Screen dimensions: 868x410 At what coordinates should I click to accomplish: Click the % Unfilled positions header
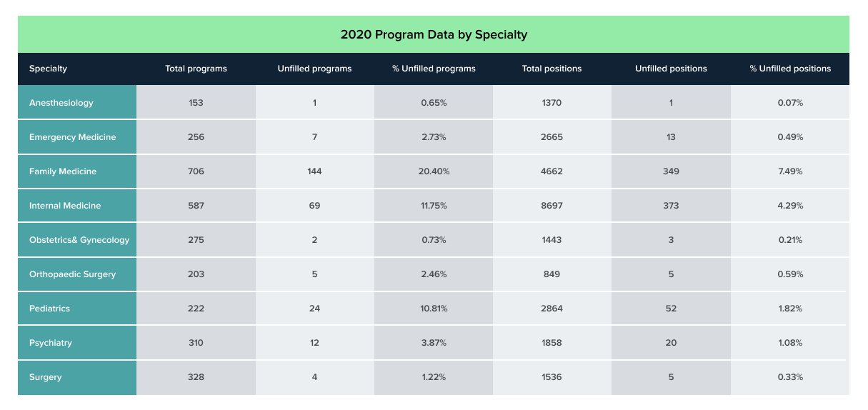(790, 69)
